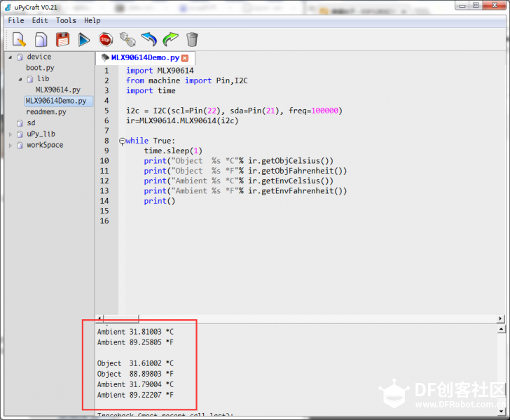
Task: Click the green Redo arrow icon
Action: coord(170,39)
